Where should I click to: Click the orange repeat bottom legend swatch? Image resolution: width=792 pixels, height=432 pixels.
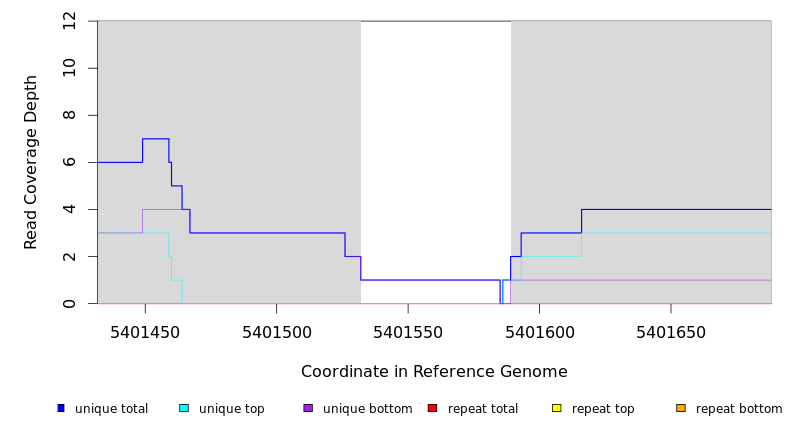point(681,408)
